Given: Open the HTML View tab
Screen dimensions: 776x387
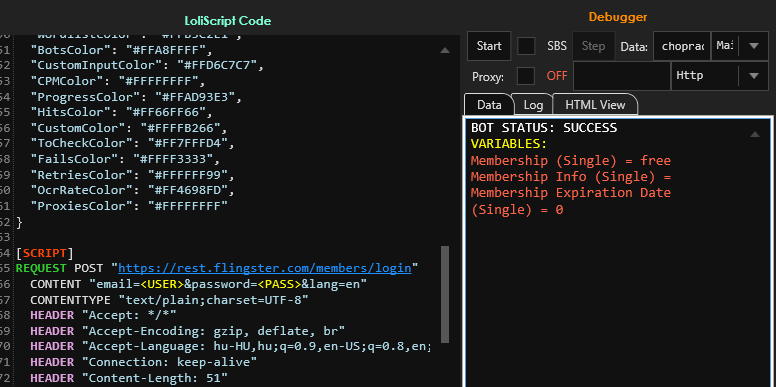Looking at the screenshot, I should pos(595,105).
